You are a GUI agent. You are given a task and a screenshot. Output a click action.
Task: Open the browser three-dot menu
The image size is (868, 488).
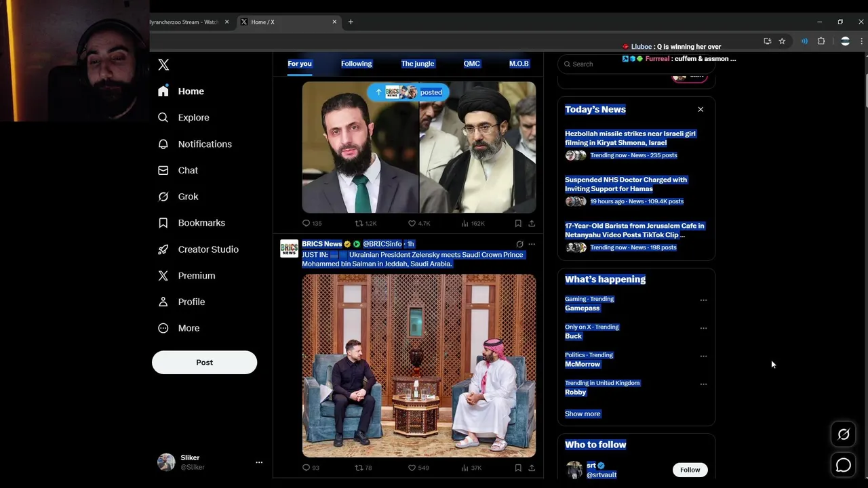coord(861,41)
